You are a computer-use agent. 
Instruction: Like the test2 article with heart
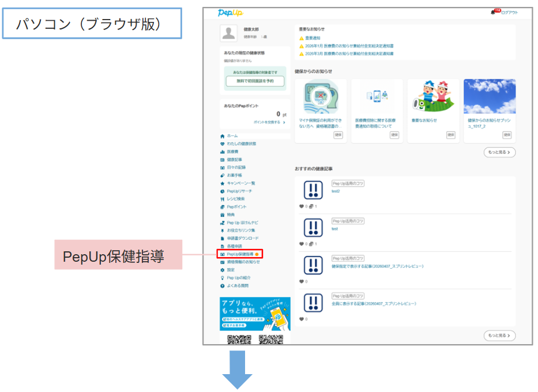click(x=302, y=206)
